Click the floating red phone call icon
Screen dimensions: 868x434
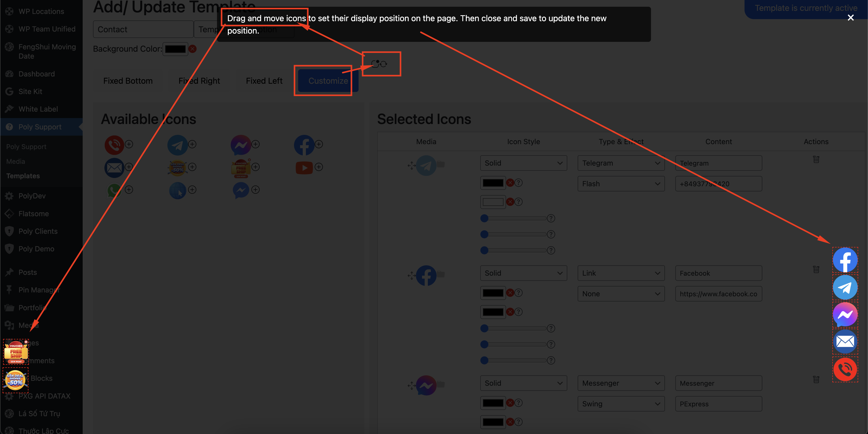pyautogui.click(x=845, y=369)
